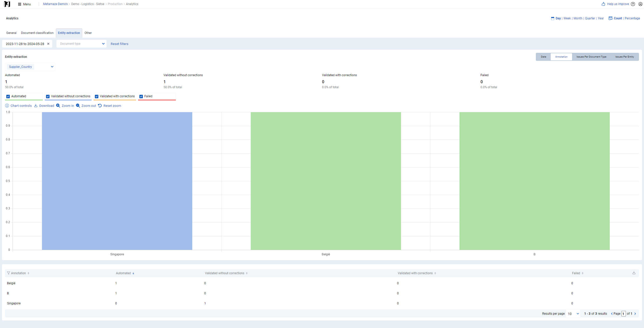Expand the Supplier_Country entity dropdown

(30, 67)
